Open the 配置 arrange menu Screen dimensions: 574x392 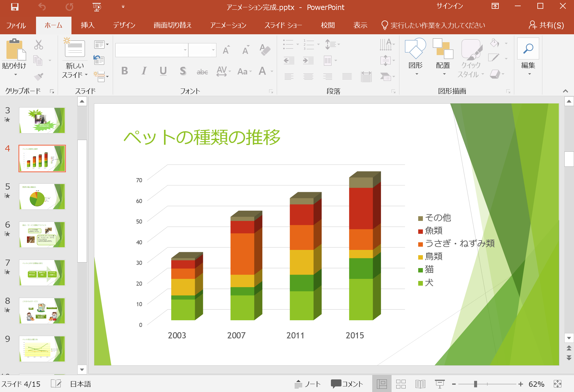click(x=443, y=57)
